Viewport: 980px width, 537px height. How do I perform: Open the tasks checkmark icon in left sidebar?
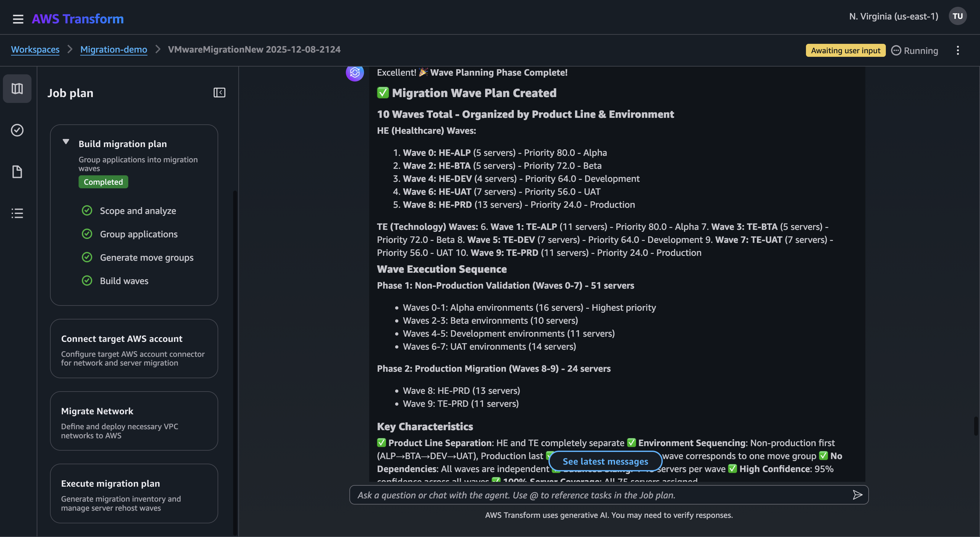pos(17,130)
